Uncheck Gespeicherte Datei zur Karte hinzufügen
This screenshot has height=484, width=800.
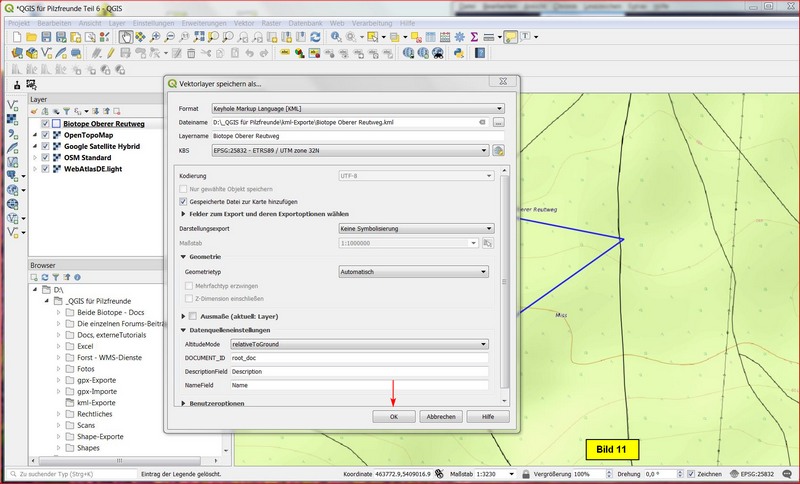point(183,201)
